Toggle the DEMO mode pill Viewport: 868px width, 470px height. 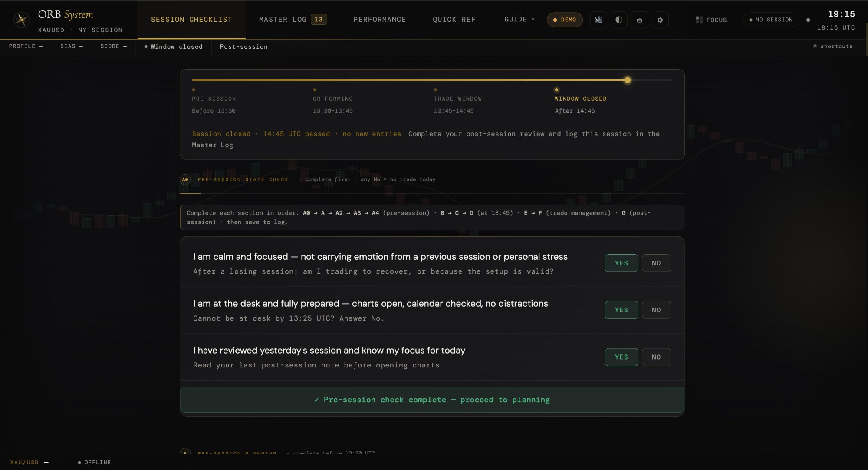565,20
